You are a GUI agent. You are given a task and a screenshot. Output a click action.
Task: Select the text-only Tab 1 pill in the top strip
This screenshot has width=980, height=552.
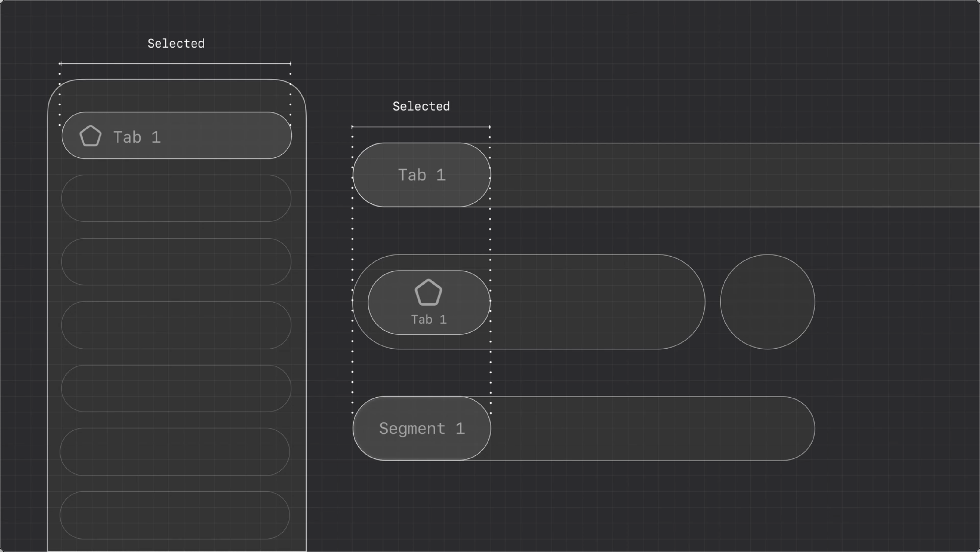coord(421,175)
